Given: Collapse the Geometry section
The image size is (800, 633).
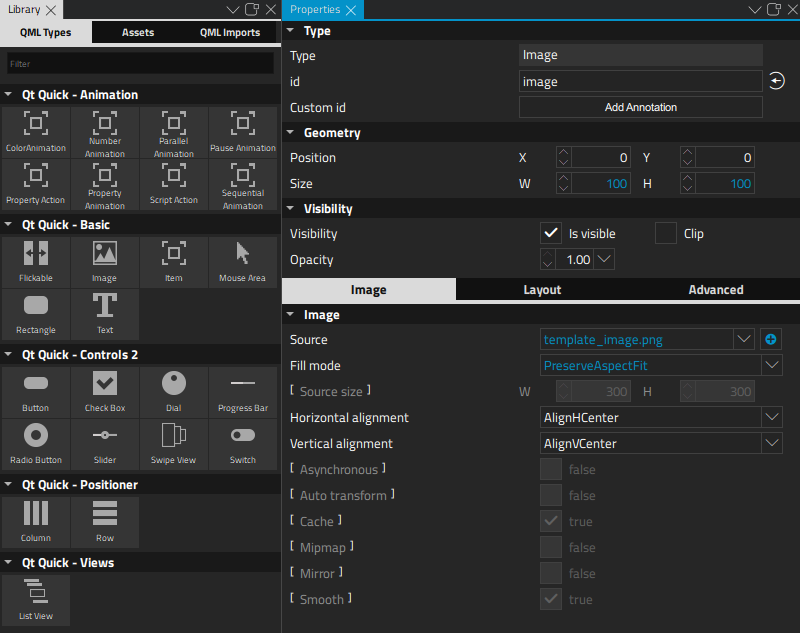Looking at the screenshot, I should 291,132.
